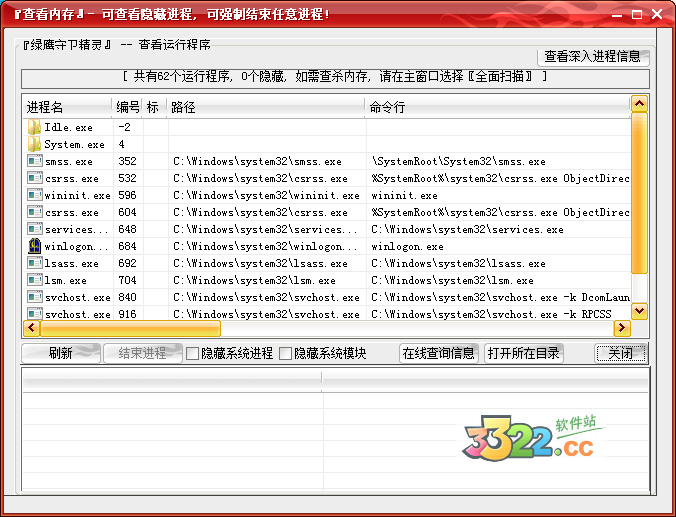Select the System.exe process row
Screen dimensions: 676x517
327,144
